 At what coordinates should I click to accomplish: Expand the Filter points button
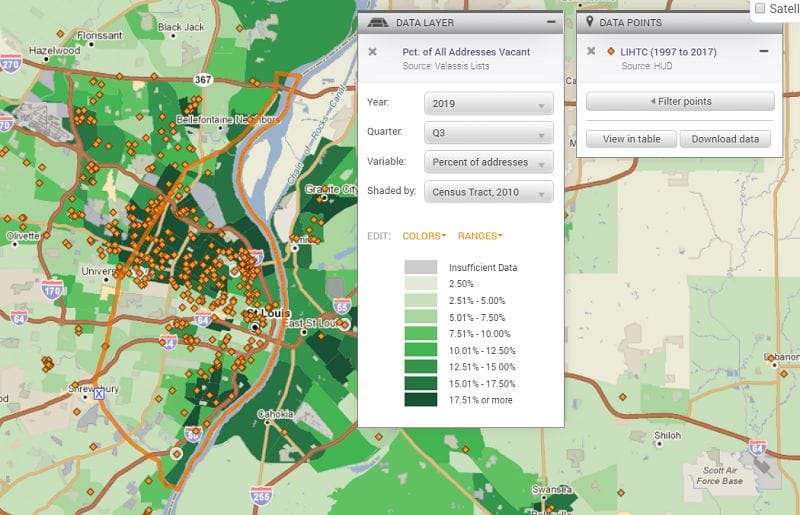680,101
